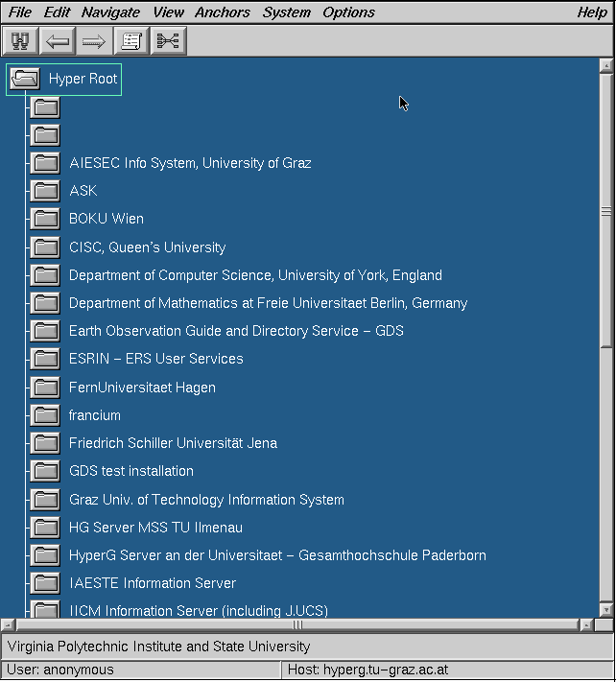Open the link map graph icon
The height and width of the screenshot is (682, 616).
pos(168,41)
